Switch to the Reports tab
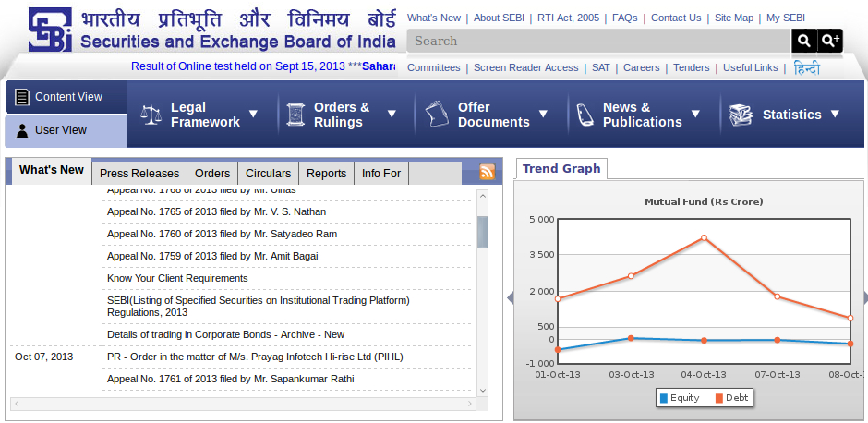The image size is (868, 423). [327, 174]
